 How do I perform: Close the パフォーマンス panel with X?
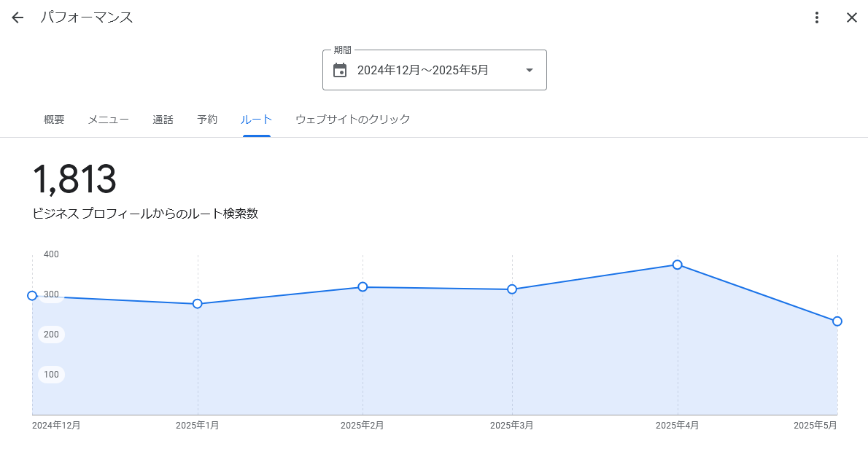(851, 17)
